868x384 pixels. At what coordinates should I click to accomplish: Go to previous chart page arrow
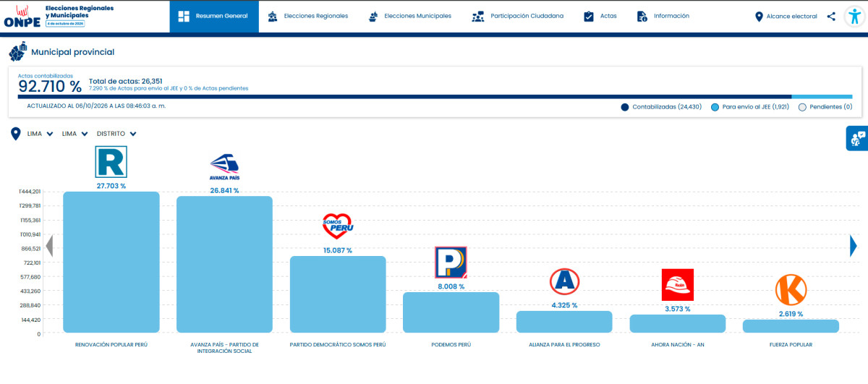pos(49,246)
